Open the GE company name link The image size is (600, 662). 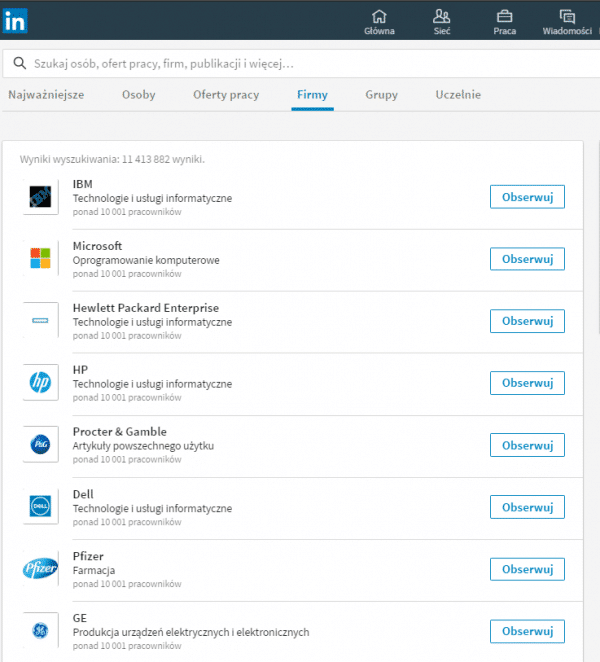pos(80,618)
